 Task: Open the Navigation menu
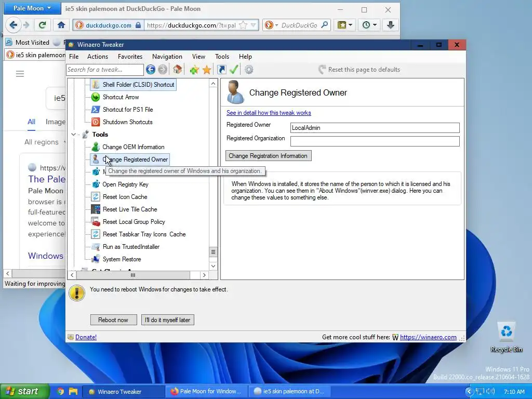pyautogui.click(x=167, y=57)
